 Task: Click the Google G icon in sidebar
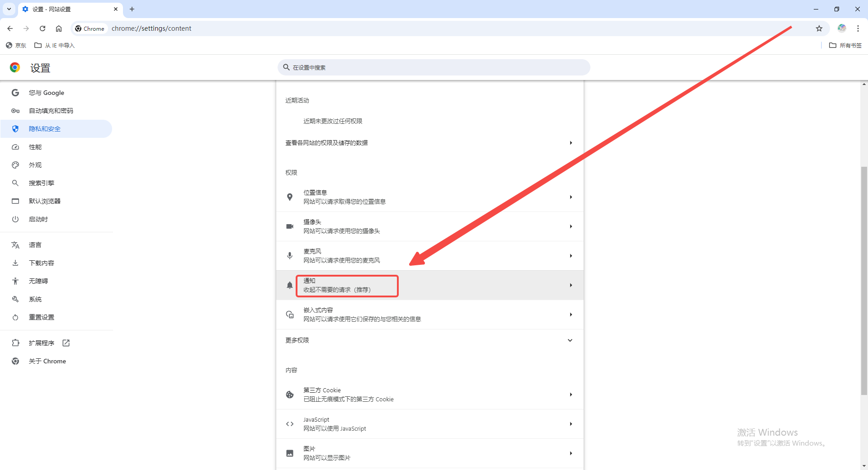(15, 93)
